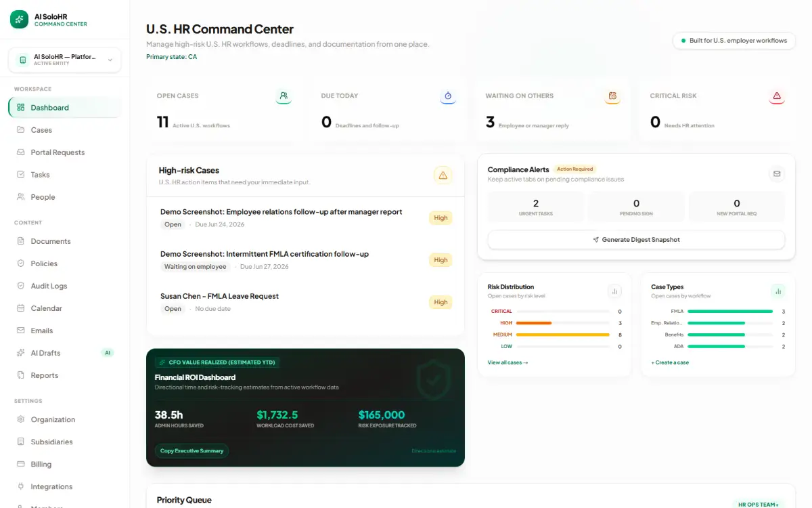Viewport: 812px width, 508px height.
Task: Click Built for U.S. employer workflows badge
Action: (734, 41)
